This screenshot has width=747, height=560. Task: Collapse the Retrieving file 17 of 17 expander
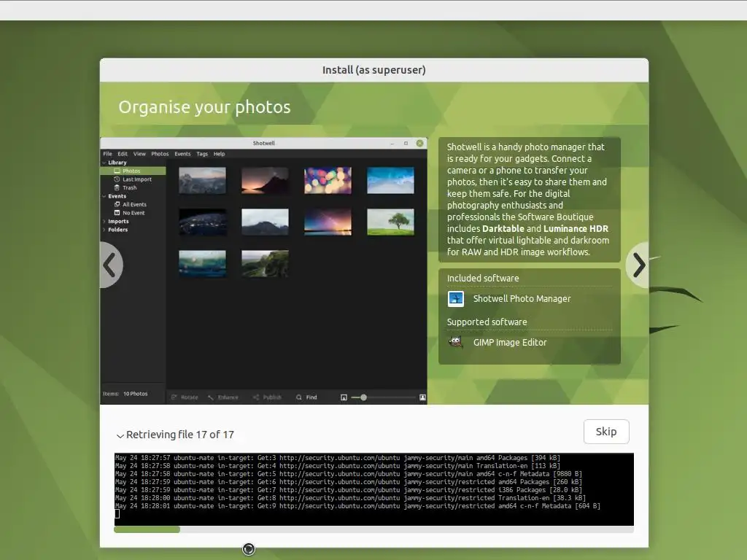point(120,435)
